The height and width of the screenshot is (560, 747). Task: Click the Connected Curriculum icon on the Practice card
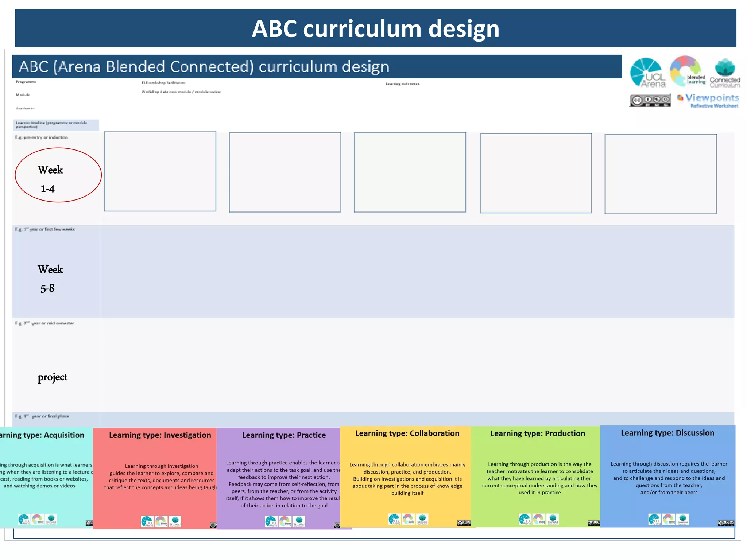tap(299, 521)
